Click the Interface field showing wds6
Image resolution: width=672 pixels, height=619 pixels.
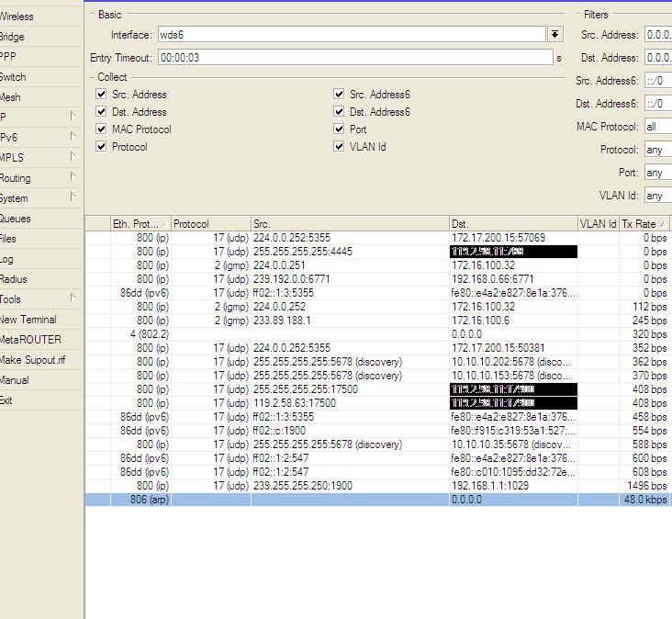[x=352, y=34]
